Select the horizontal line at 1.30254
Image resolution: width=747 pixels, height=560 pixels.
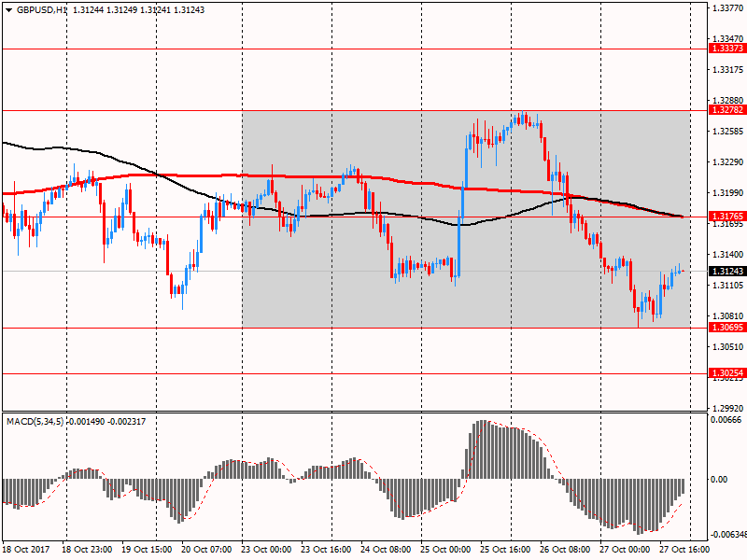coord(355,374)
